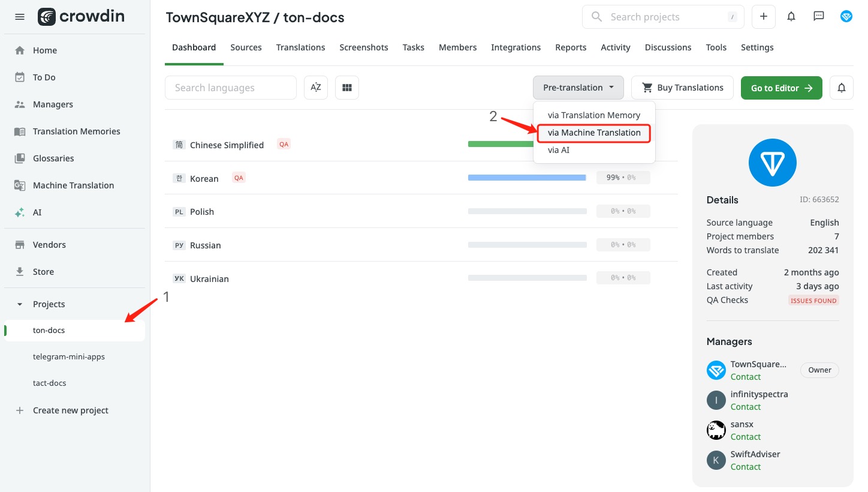Image resolution: width=868 pixels, height=492 pixels.
Task: Focus the Search languages field
Action: tap(231, 88)
